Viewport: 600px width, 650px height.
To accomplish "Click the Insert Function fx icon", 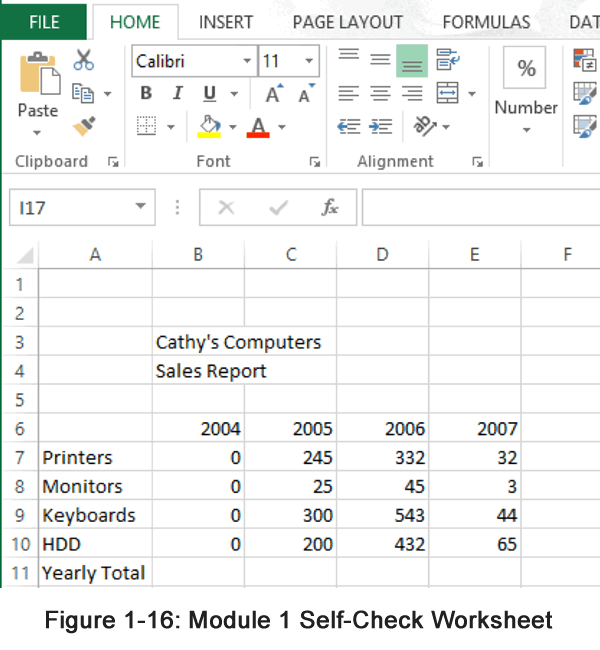I will pos(329,208).
